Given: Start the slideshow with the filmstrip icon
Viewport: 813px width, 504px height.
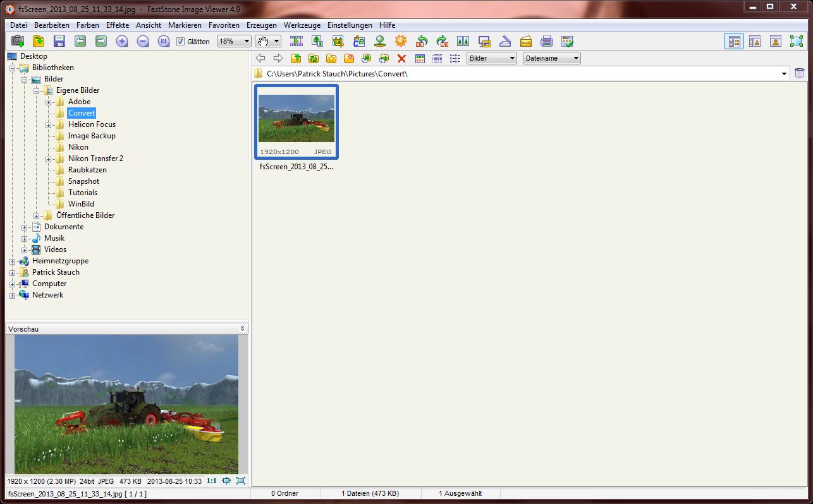Looking at the screenshot, I should 296,41.
